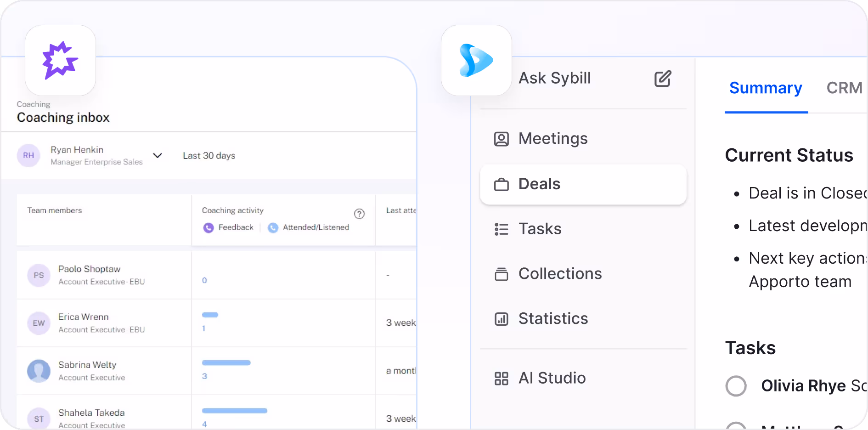
Task: Open Shahela Takeda's team member row
Action: 217,413
